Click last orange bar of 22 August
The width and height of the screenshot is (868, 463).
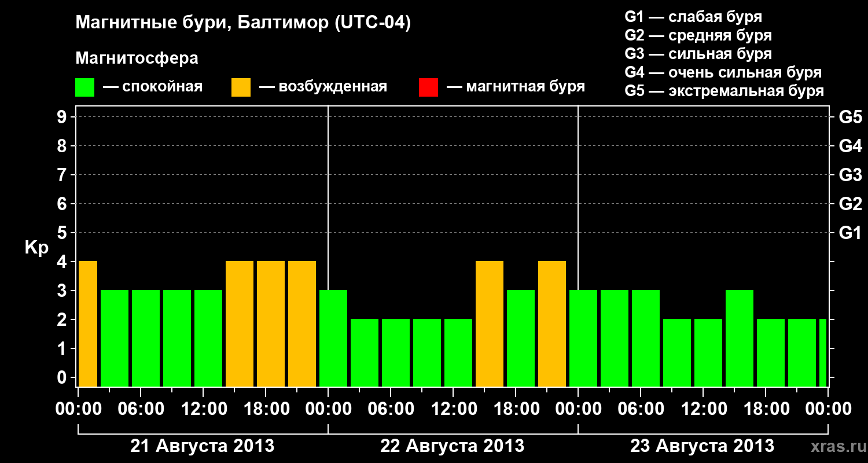pyautogui.click(x=552, y=324)
